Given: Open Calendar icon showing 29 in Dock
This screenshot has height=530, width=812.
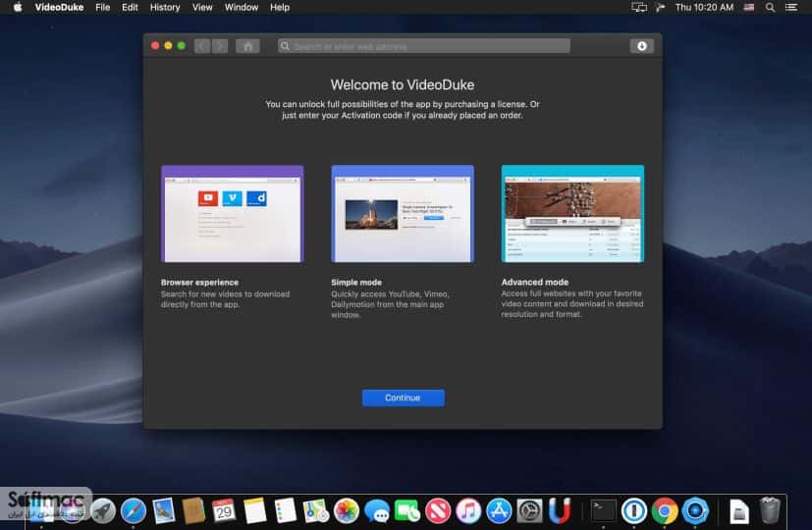Looking at the screenshot, I should pos(224,510).
